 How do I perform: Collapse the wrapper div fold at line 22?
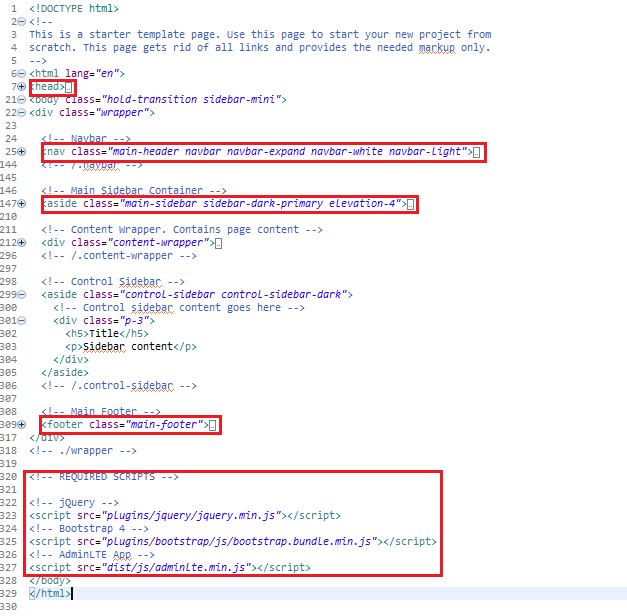pos(22,112)
